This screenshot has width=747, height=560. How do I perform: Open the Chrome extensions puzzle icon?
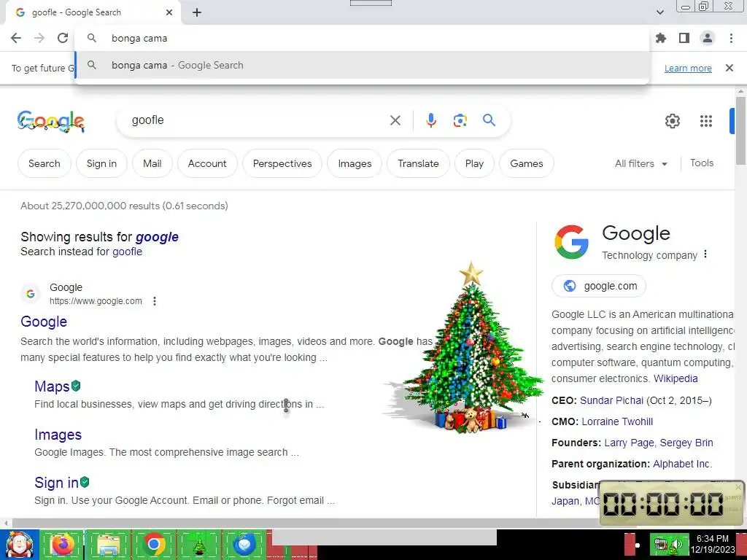[x=661, y=38]
